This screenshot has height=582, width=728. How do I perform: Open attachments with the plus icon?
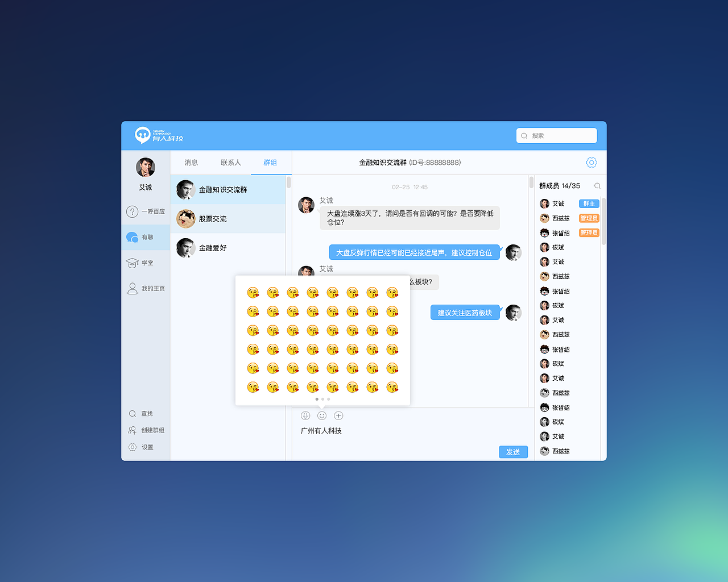[x=338, y=415]
